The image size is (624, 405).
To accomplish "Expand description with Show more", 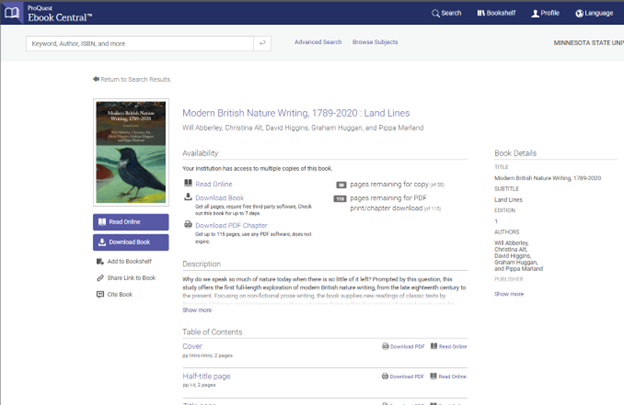I will (x=197, y=310).
